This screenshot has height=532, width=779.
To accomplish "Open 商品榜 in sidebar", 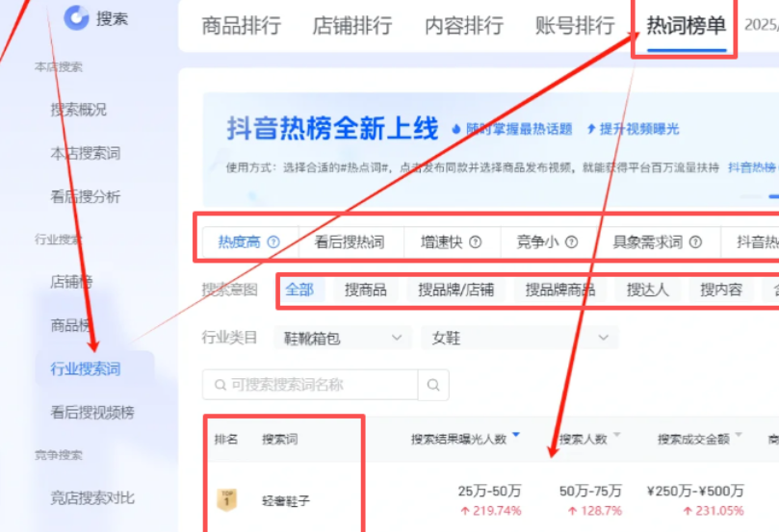I will click(x=71, y=325).
